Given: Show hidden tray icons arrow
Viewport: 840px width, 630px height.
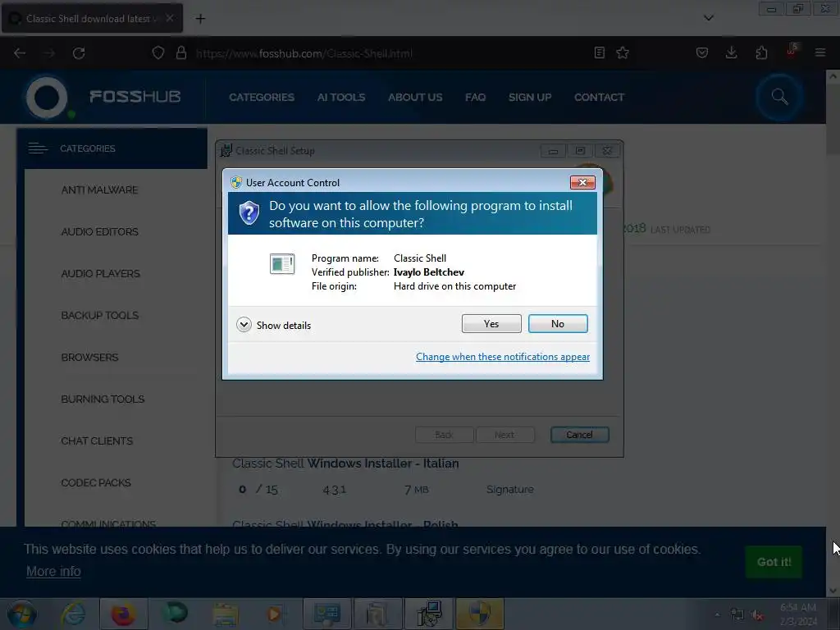Looking at the screenshot, I should pos(717,614).
